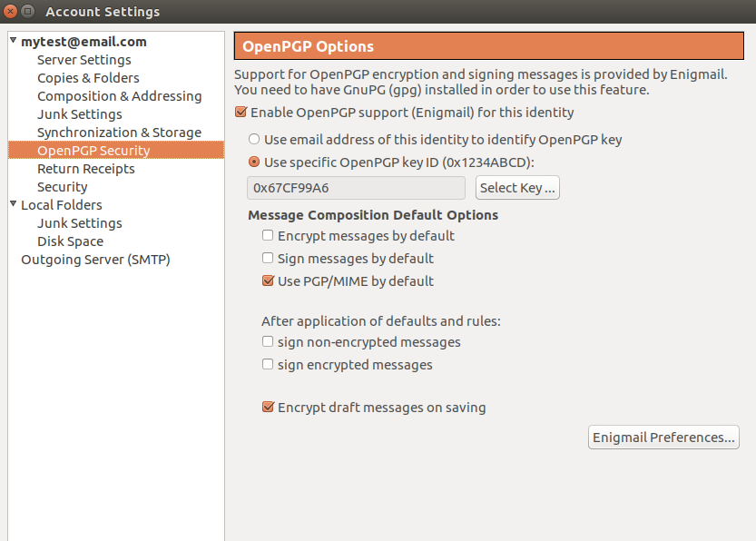Open Return Receipts settings
The width and height of the screenshot is (756, 541).
coord(86,169)
